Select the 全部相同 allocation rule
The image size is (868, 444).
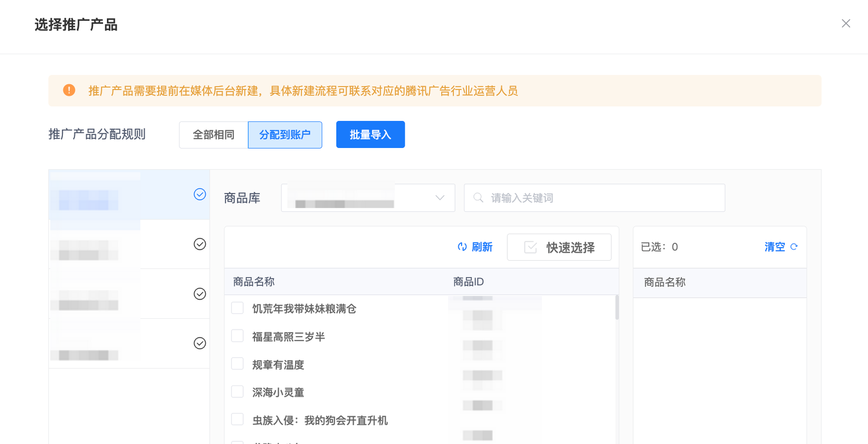click(214, 134)
